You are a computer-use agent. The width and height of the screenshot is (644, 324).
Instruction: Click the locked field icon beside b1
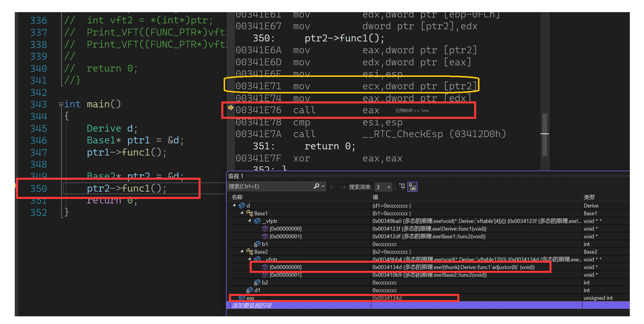[257, 244]
